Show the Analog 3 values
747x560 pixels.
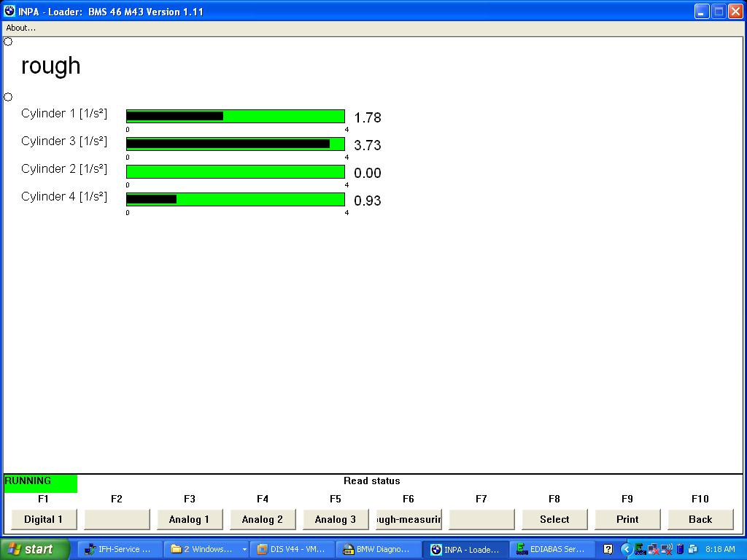point(336,519)
